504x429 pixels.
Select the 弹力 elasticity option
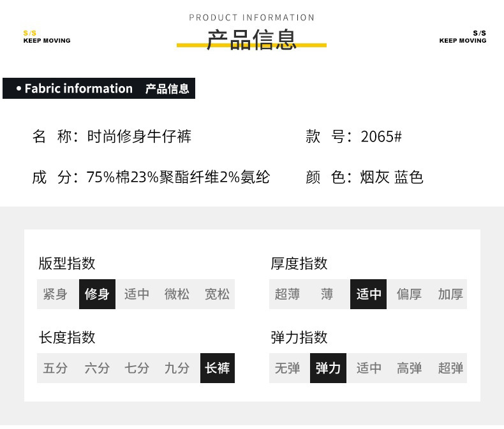[328, 368]
